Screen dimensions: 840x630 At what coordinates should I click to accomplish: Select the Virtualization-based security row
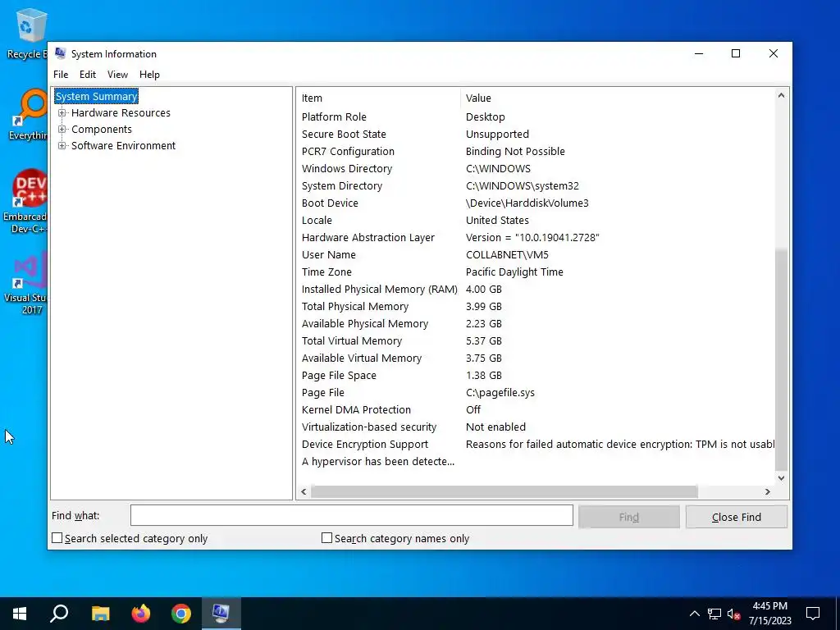536,427
